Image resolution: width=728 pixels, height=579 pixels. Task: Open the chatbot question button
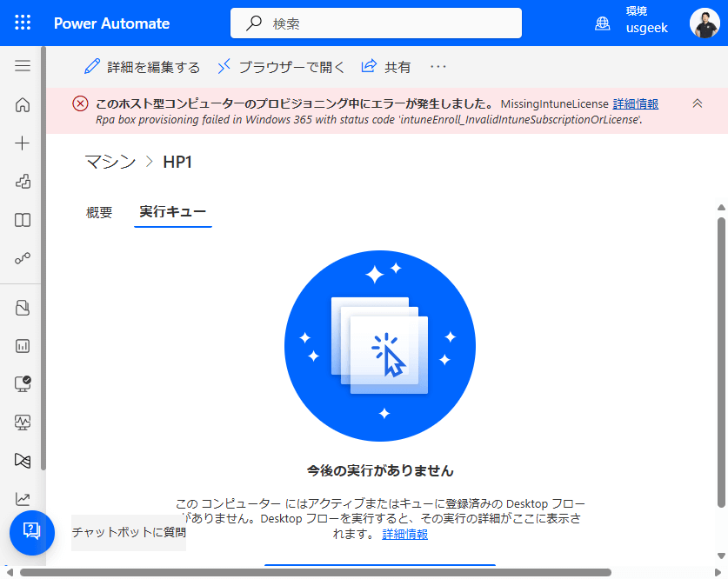[32, 532]
